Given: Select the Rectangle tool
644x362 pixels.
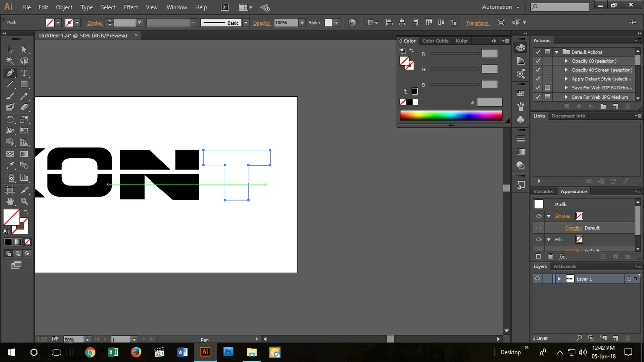Looking at the screenshot, I should coord(24,84).
